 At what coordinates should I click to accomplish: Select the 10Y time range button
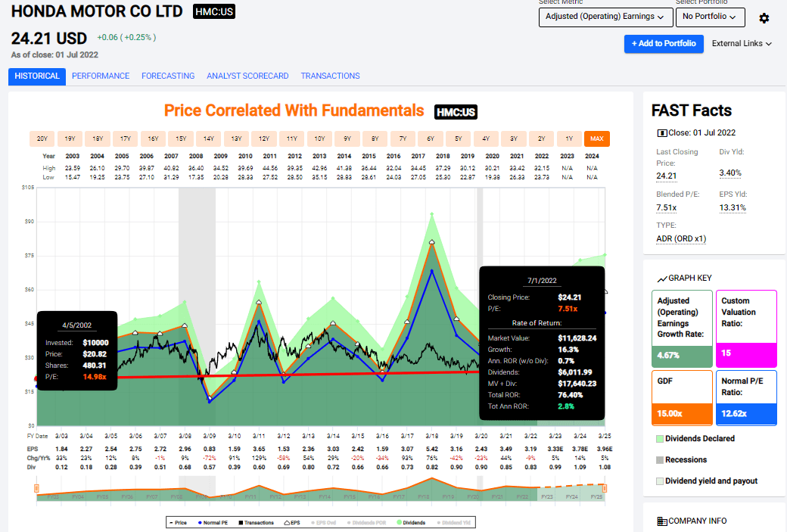319,139
